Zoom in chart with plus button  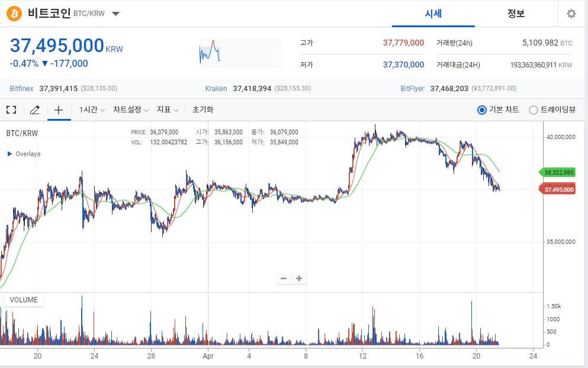pos(299,279)
